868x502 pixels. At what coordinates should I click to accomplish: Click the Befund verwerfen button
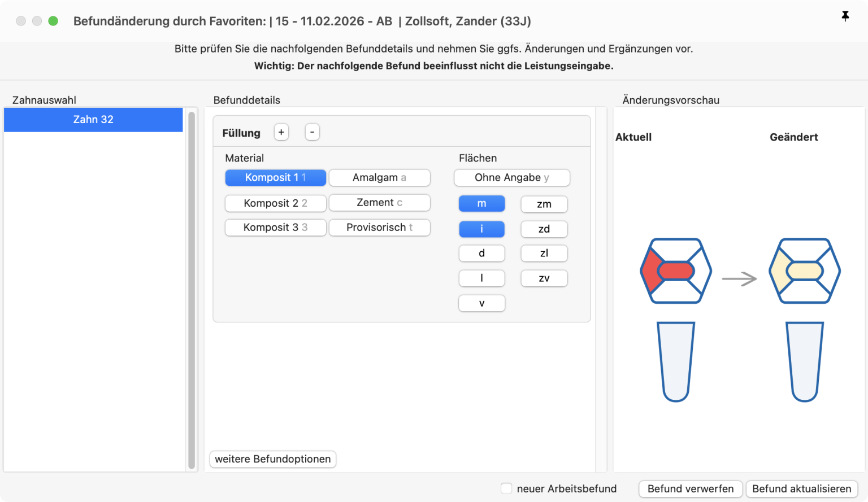click(x=690, y=489)
